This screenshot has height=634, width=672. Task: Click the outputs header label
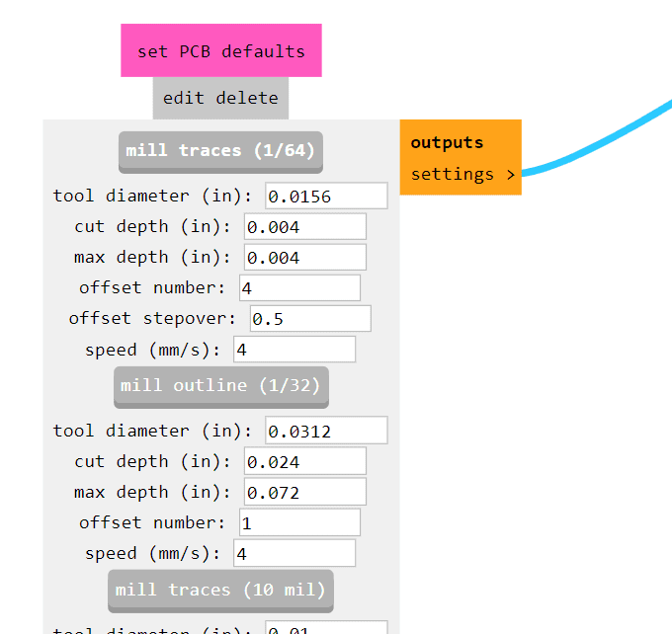pos(447,142)
